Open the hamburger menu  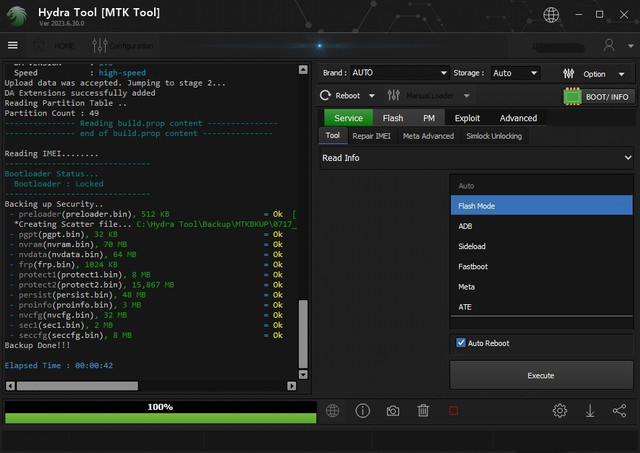click(x=13, y=45)
